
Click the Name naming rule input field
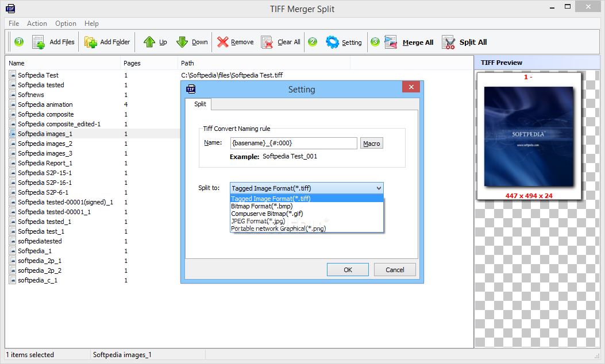click(294, 143)
